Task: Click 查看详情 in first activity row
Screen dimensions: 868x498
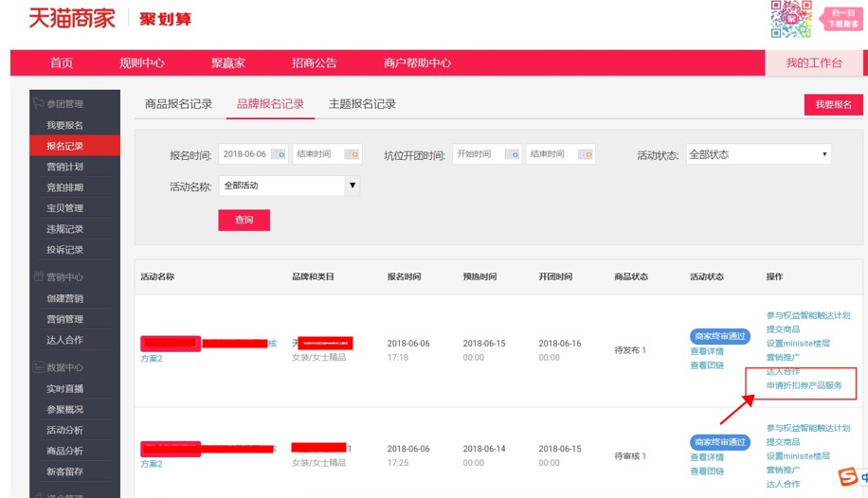Action: pos(706,351)
